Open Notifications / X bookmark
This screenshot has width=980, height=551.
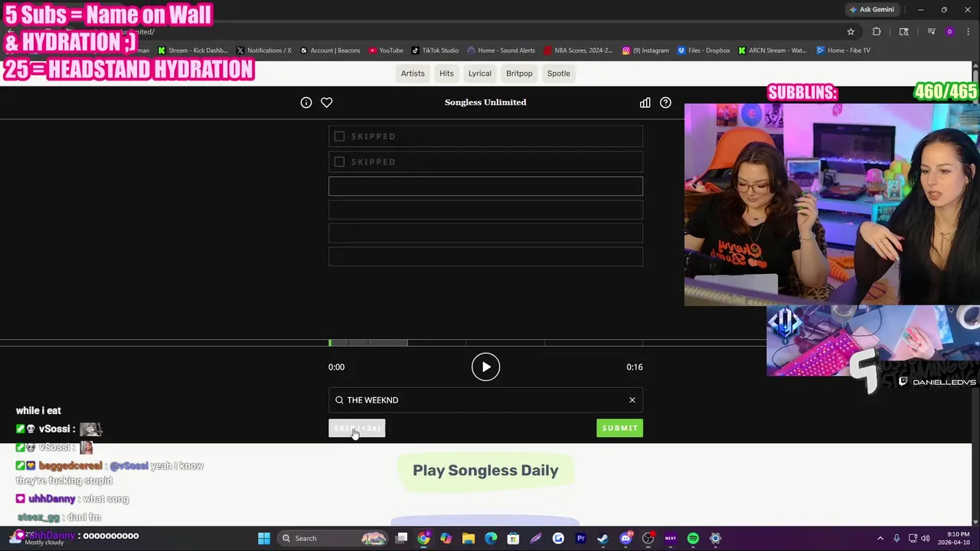click(x=263, y=51)
